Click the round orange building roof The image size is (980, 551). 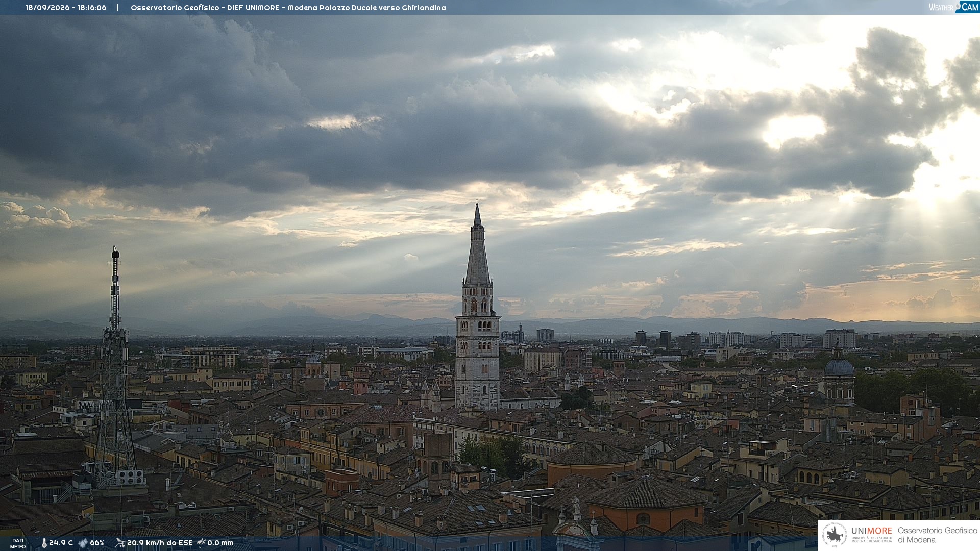pyautogui.click(x=592, y=455)
